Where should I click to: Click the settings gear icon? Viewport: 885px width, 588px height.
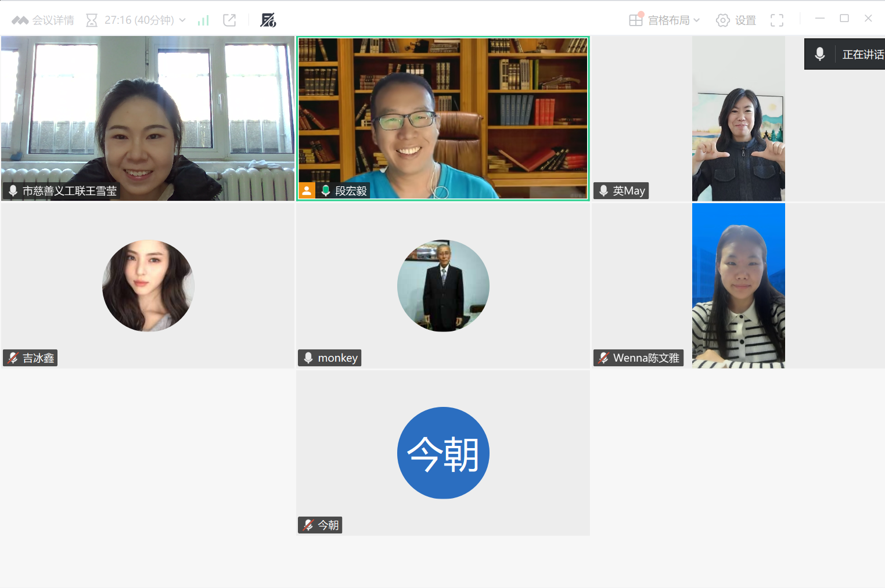tap(722, 20)
